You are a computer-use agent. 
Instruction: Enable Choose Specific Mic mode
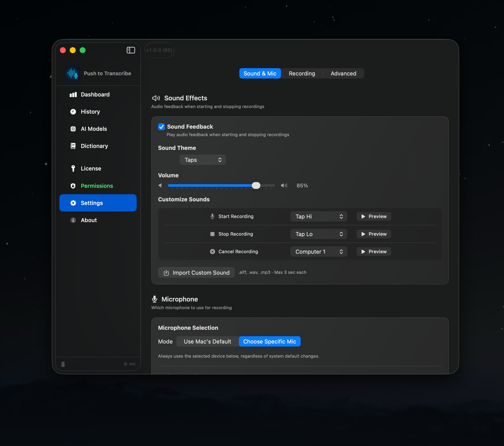tap(270, 341)
